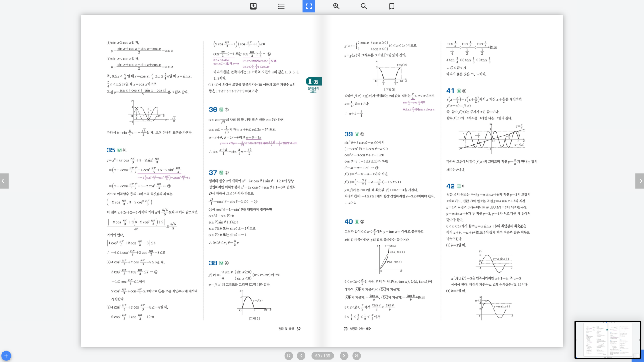The height and width of the screenshot is (362, 644).
Task: Go back one page in bottom navigation
Action: [x=301, y=356]
